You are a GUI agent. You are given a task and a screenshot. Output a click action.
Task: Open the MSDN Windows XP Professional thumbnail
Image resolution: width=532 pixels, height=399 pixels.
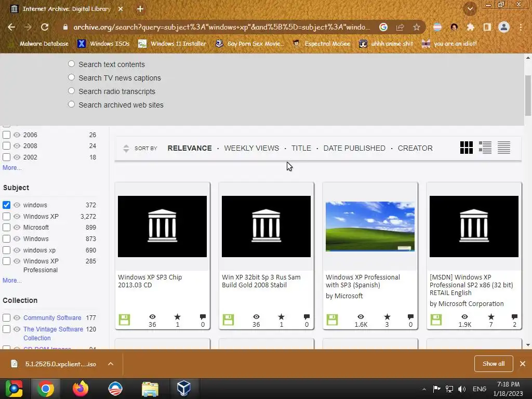tap(474, 227)
